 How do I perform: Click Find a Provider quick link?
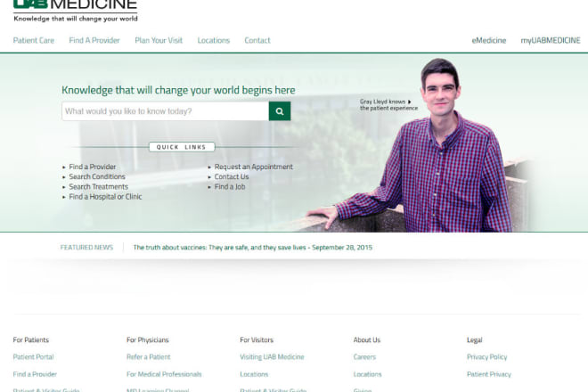[x=93, y=167]
